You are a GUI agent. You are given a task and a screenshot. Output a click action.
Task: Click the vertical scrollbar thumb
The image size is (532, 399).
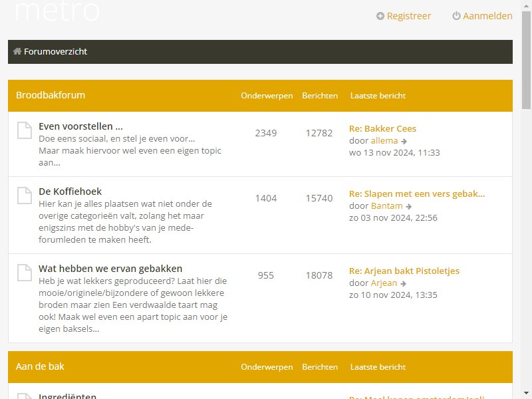[x=526, y=59]
